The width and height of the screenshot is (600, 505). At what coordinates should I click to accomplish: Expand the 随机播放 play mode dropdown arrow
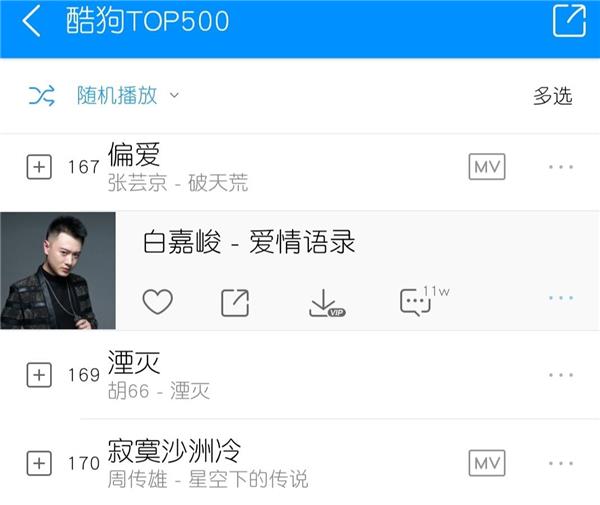pos(174,95)
